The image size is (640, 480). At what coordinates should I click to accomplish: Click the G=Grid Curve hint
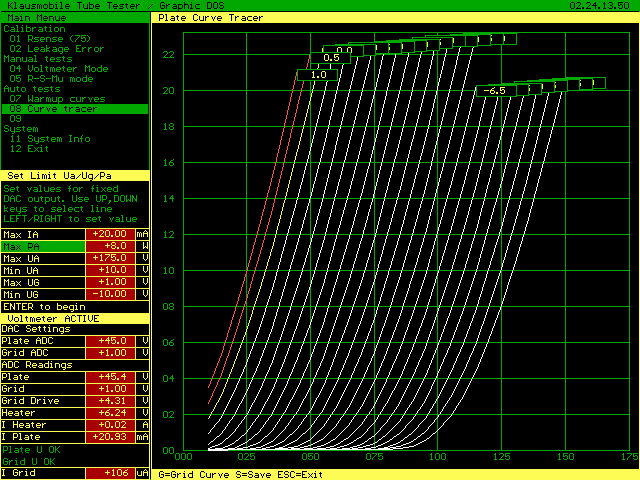[x=194, y=474]
